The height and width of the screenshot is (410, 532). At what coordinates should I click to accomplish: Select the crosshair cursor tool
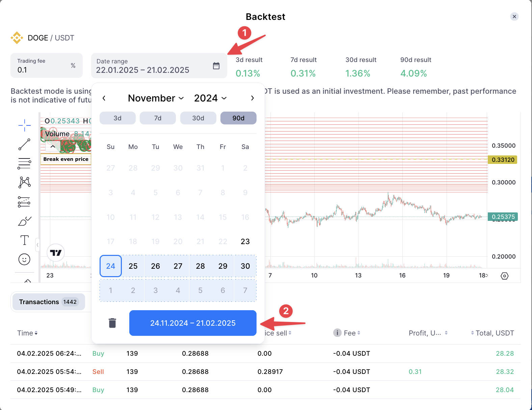24,125
